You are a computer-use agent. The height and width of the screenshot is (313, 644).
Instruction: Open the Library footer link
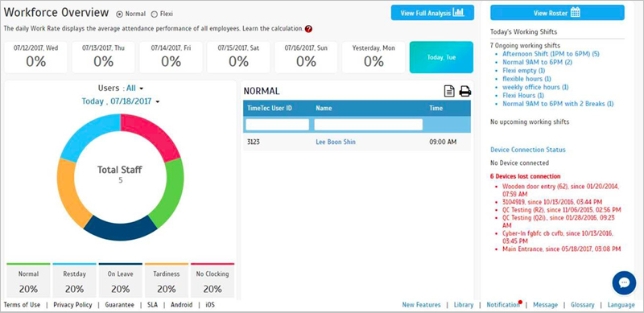pos(464,305)
